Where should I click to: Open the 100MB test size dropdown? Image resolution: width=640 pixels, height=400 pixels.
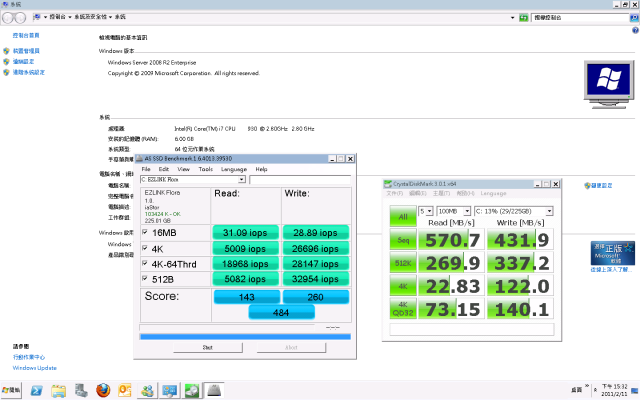(467, 211)
